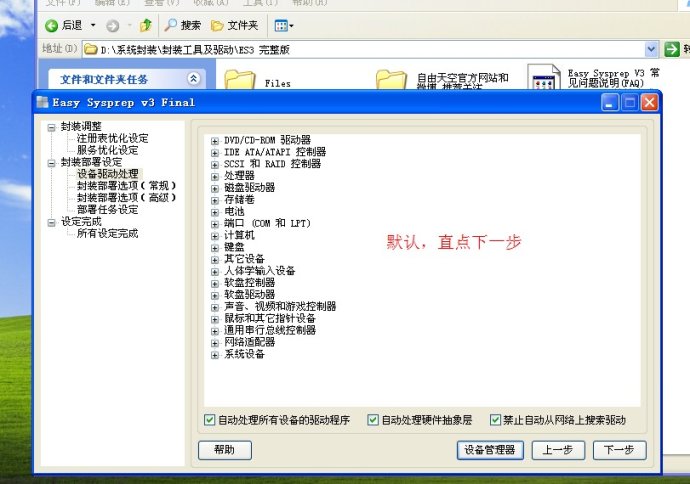
Task: Click the Easy Sysprep title bar icon
Action: click(43, 102)
